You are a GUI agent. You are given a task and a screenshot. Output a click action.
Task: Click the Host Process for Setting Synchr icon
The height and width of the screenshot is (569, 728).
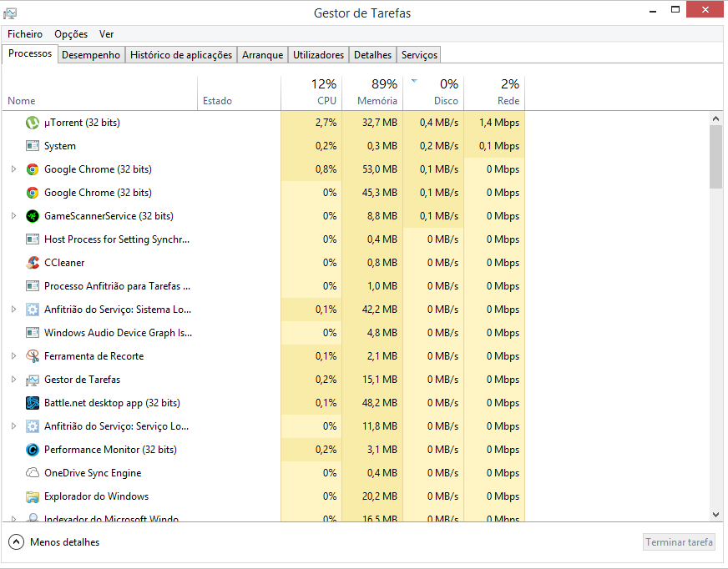pyautogui.click(x=32, y=239)
